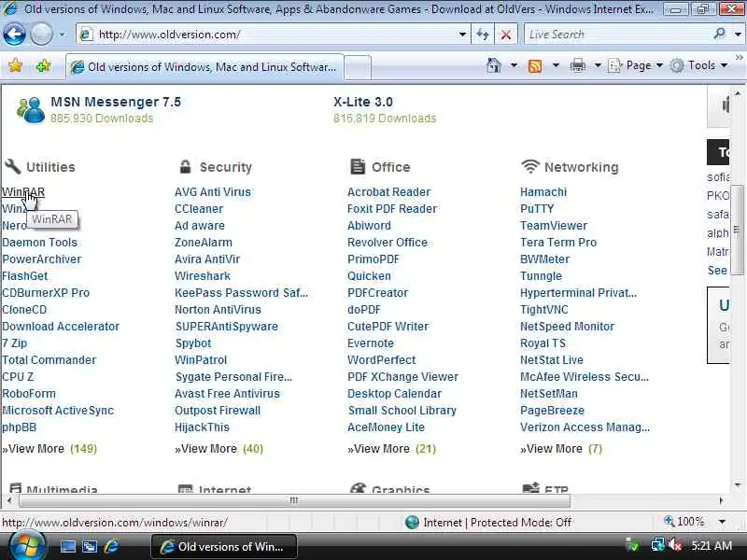The width and height of the screenshot is (747, 560).
Task: Click the Print icon in command bar
Action: [577, 65]
